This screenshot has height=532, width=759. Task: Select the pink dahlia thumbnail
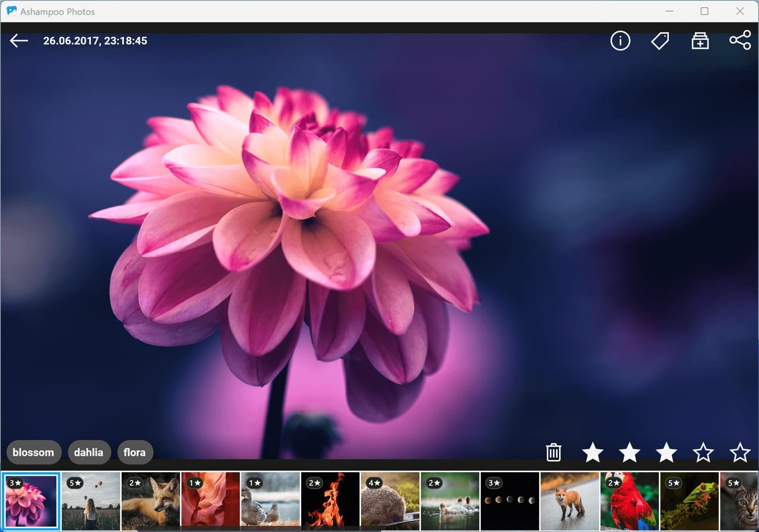pyautogui.click(x=31, y=501)
